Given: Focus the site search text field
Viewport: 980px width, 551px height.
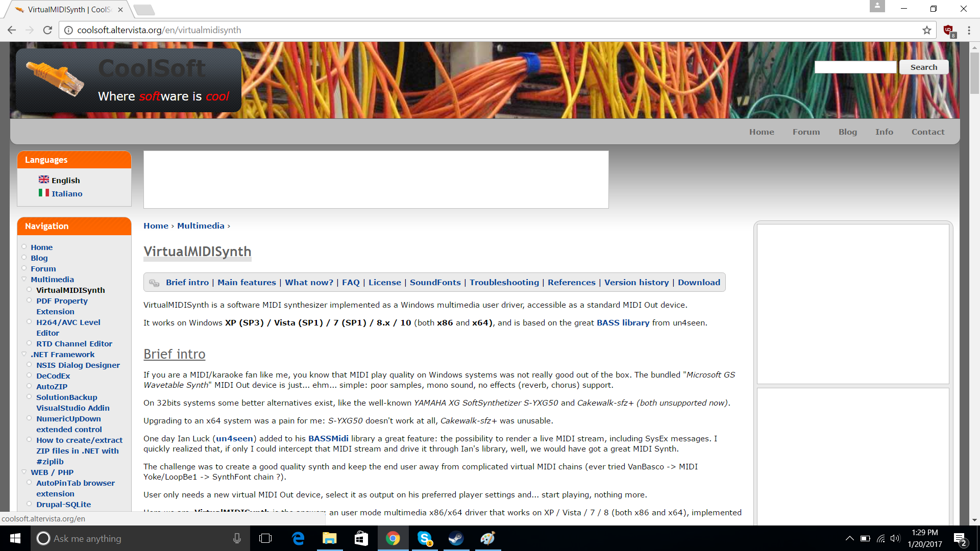Looking at the screenshot, I should pos(855,67).
